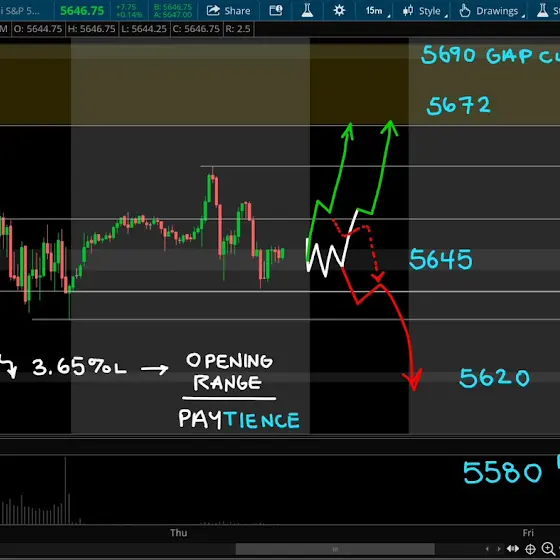Zoom in with magnifier plus icon

548,548
